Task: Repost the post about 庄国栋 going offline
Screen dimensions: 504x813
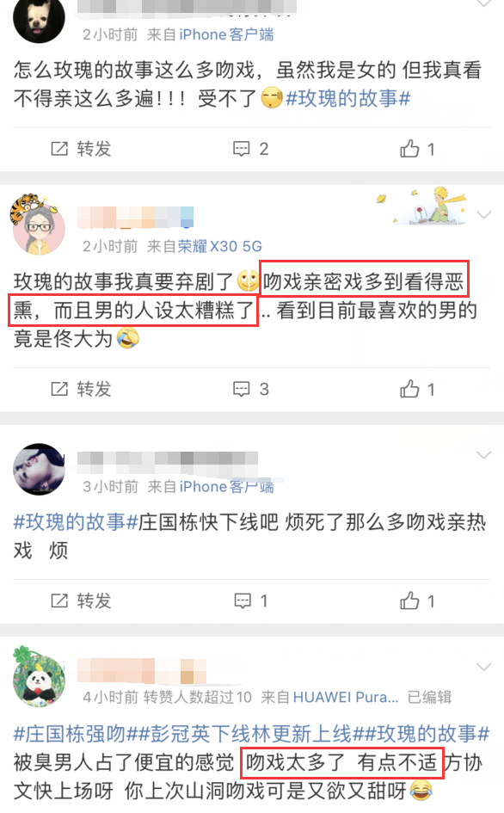Action: click(x=81, y=601)
